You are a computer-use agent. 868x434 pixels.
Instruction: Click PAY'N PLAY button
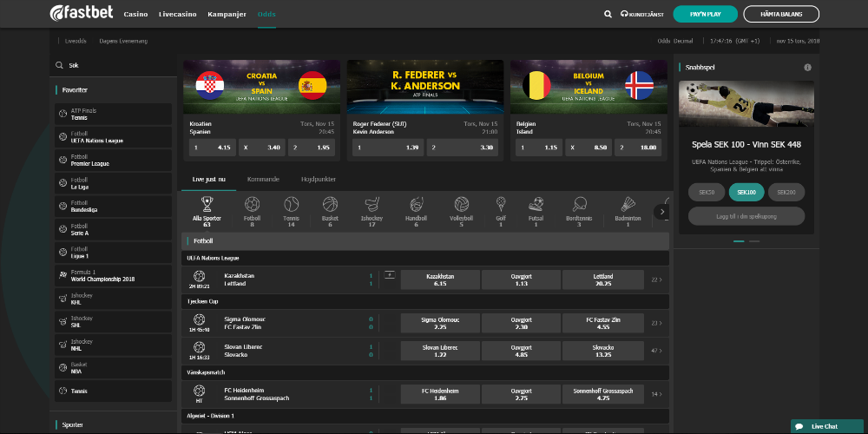click(705, 14)
